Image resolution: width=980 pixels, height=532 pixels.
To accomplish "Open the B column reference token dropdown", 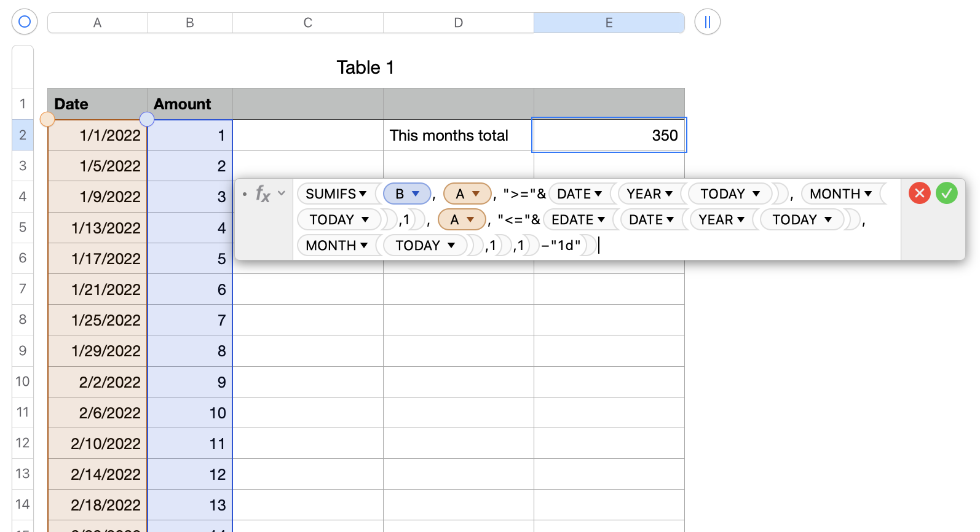I will pyautogui.click(x=416, y=194).
